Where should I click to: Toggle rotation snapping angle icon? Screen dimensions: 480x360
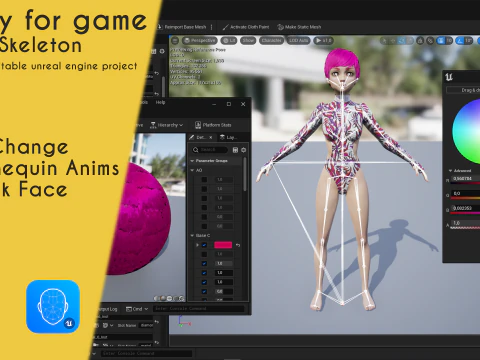pyautogui.click(x=460, y=41)
